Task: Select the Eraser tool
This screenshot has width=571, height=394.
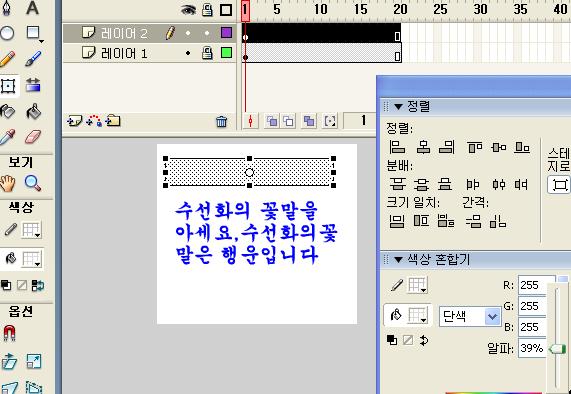Action: click(33, 137)
